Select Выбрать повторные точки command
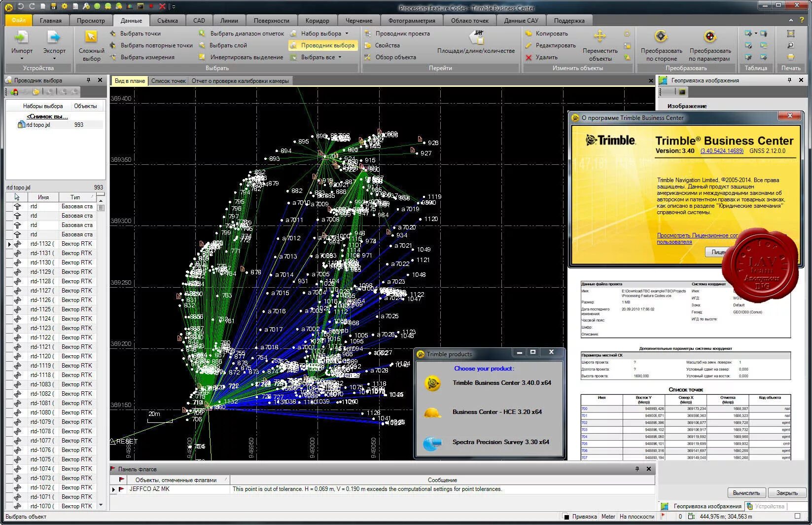This screenshot has width=812, height=525. (151, 45)
